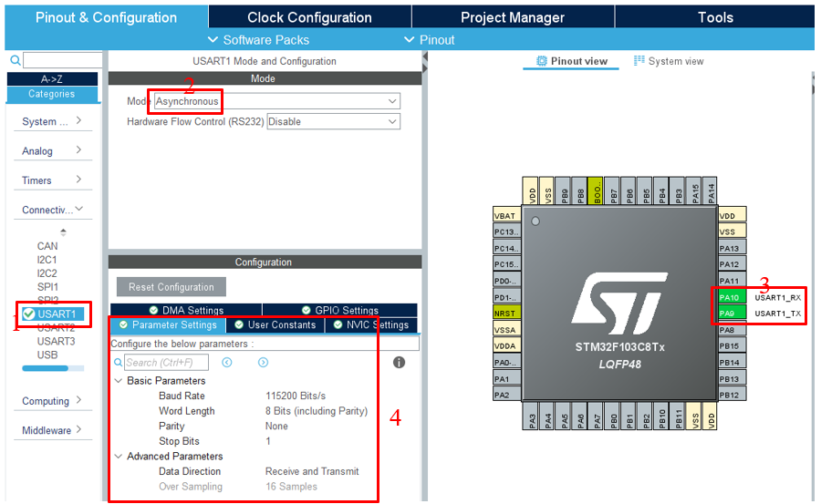The image size is (821, 504).
Task: Collapse the Basic Parameters section
Action: [118, 381]
